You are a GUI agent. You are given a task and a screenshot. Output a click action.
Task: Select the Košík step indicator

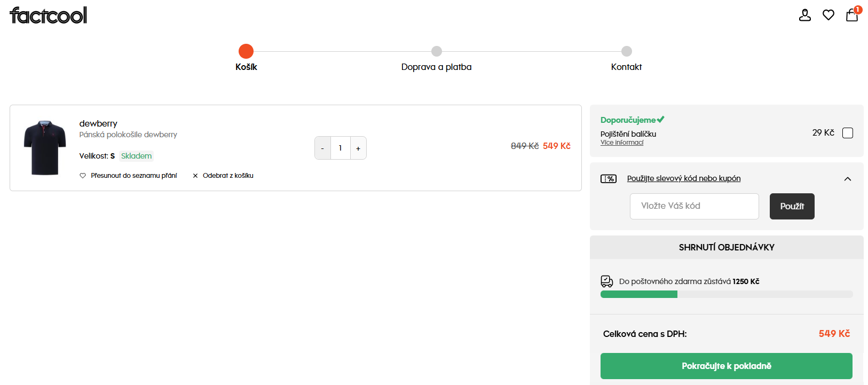click(x=246, y=52)
